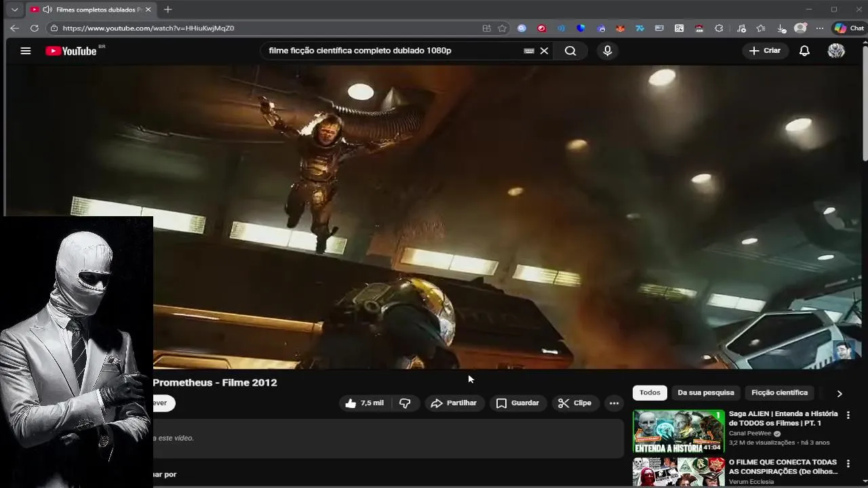
Task: Open options menu for Saga ALIEN video
Action: pyautogui.click(x=848, y=415)
